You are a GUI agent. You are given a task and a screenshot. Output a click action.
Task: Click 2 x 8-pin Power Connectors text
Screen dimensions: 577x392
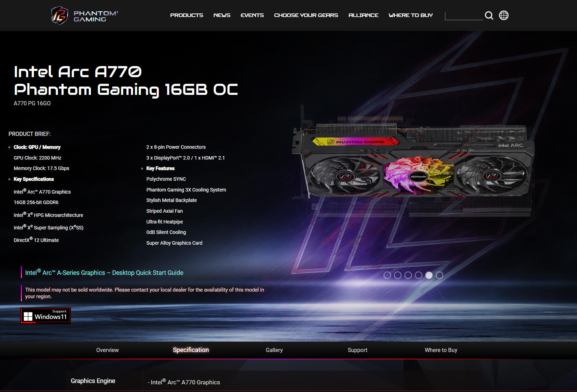(x=176, y=147)
